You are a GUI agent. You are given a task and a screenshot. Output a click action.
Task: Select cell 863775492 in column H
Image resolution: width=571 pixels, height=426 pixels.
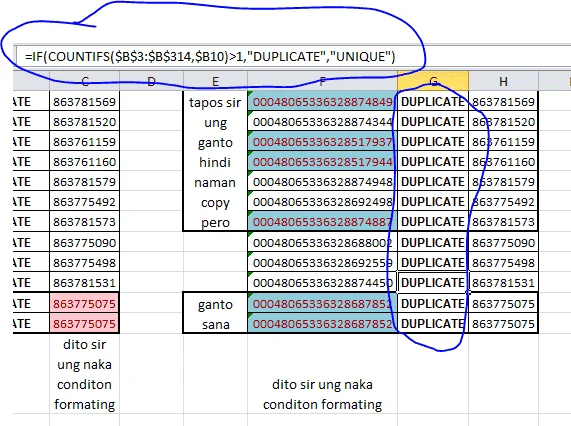click(503, 201)
